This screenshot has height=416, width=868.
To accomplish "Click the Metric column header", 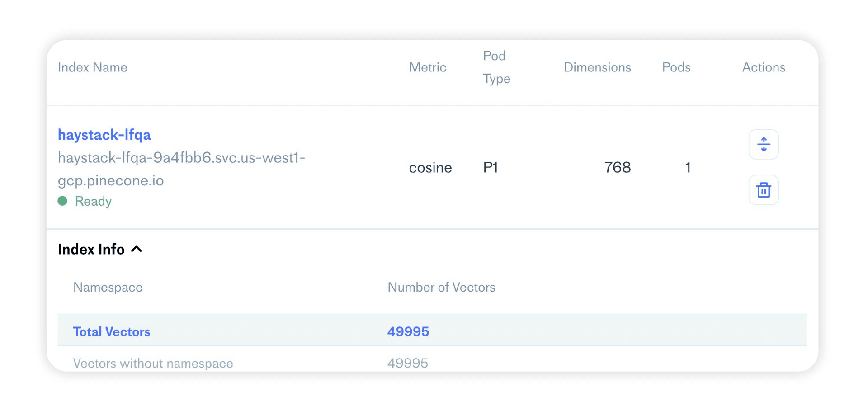I will [427, 67].
